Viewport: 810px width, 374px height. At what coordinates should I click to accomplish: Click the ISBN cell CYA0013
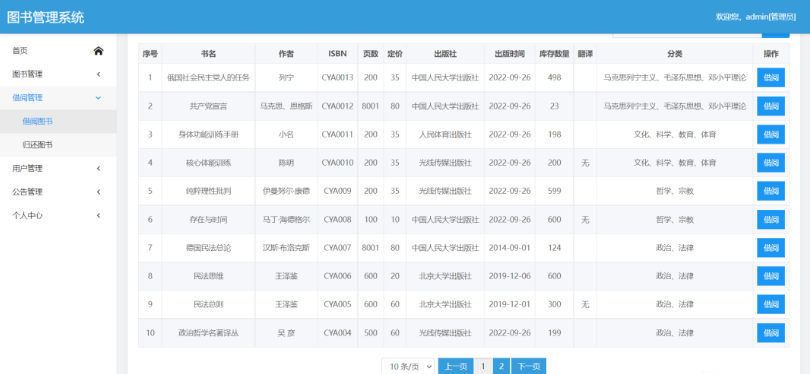[x=337, y=78]
